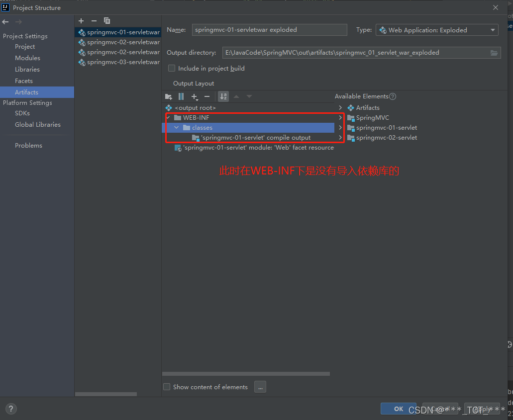Select springmvc-03-servlet:war artifact
Viewport: 513px width, 420px height.
coord(118,62)
